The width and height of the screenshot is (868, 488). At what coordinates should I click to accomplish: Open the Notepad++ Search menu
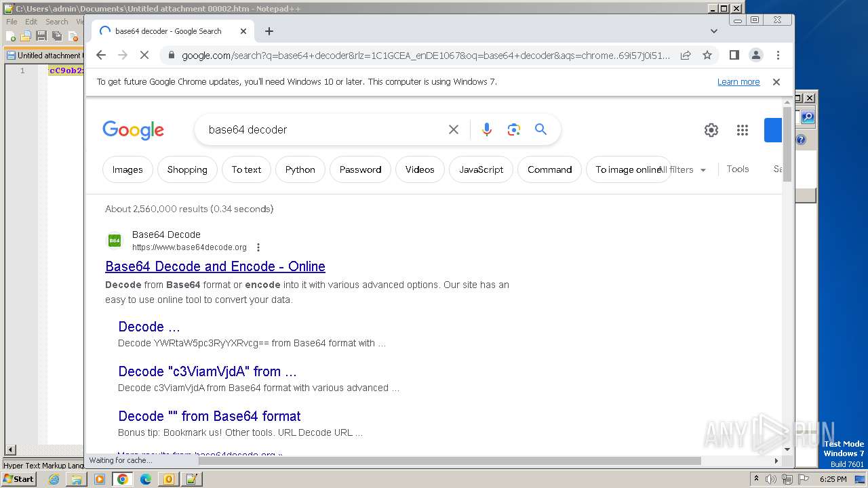click(57, 22)
